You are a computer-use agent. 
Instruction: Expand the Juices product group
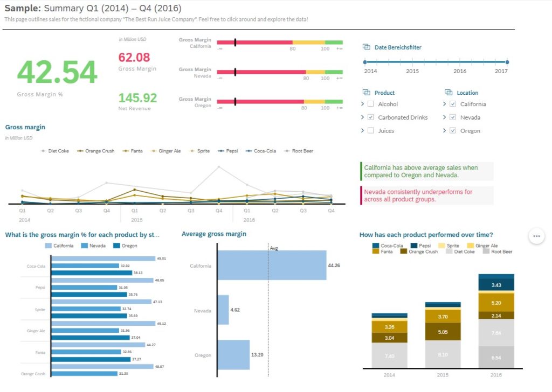point(362,130)
